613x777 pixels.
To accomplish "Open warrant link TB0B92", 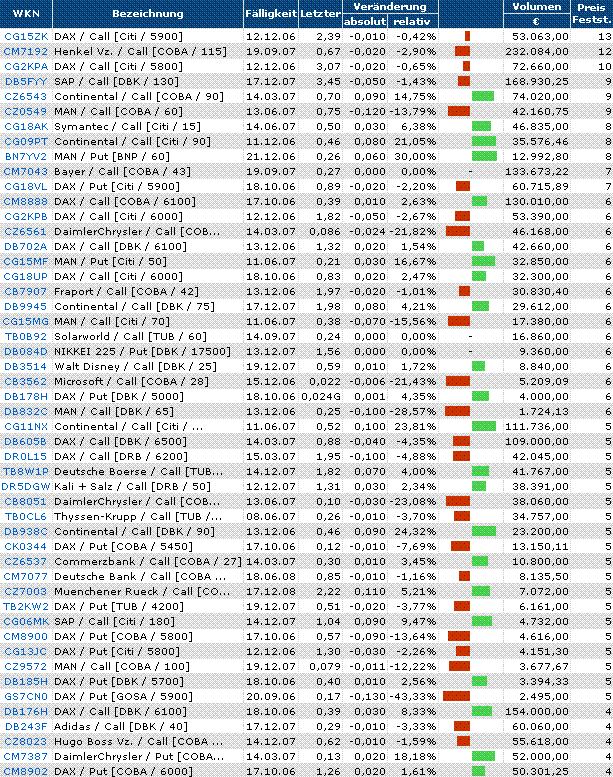I will 26,336.
